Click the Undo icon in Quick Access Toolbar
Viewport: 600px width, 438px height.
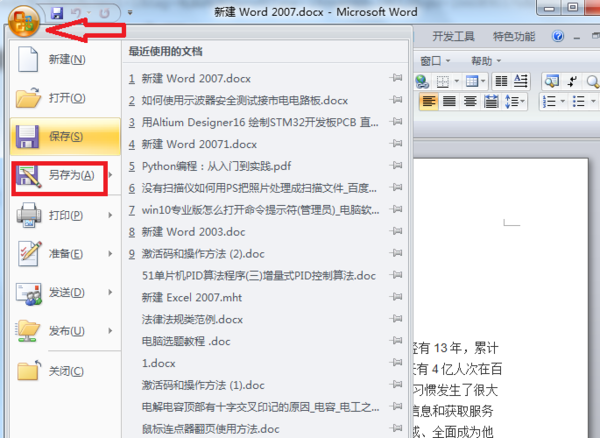76,13
